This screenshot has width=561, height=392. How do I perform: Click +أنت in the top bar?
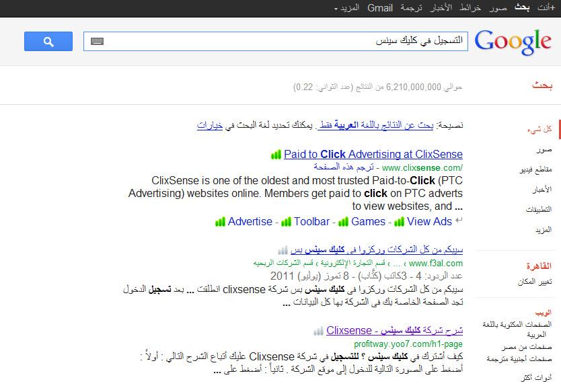pos(546,8)
